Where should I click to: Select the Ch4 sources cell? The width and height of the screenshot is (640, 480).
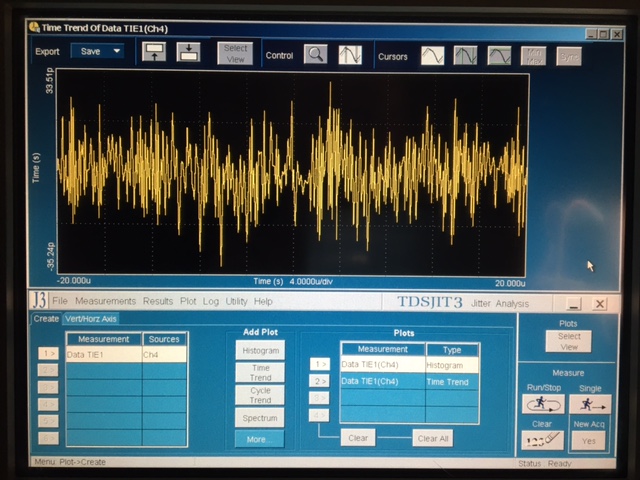164,354
